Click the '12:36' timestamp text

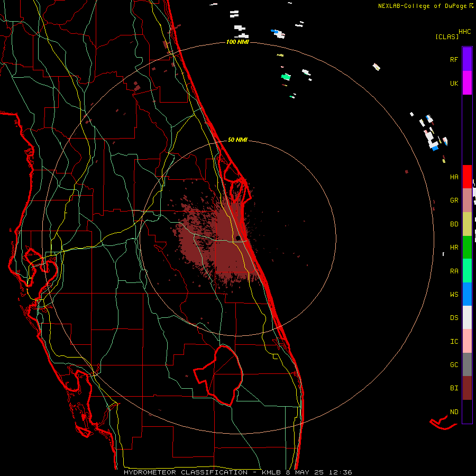(x=341, y=472)
